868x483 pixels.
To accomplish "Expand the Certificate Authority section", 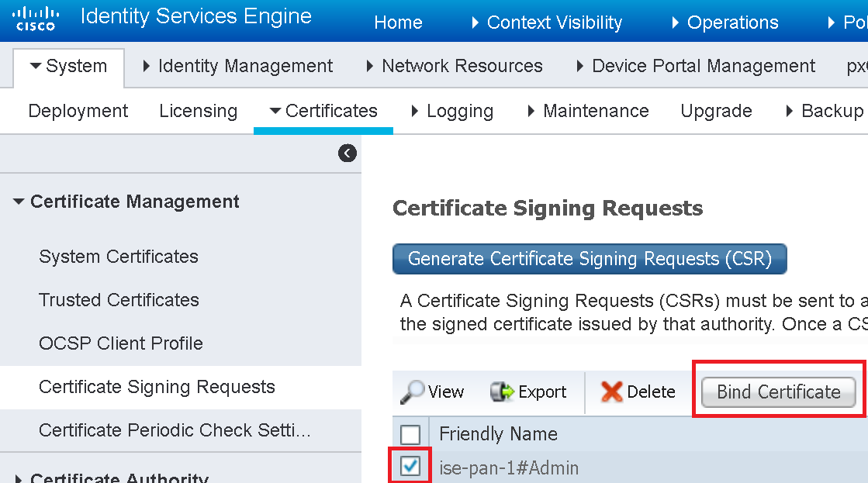I will pos(18,478).
